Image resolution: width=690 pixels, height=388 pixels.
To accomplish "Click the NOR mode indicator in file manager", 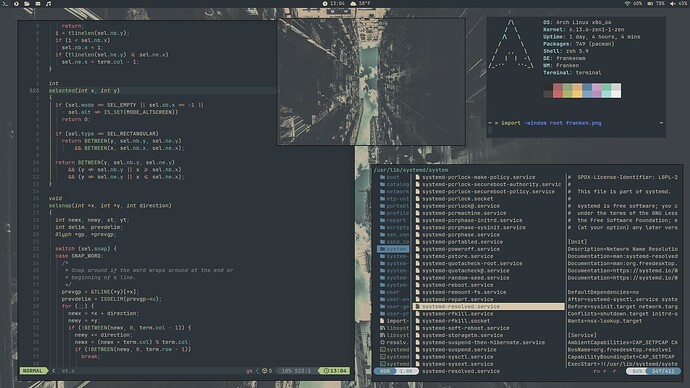I will pyautogui.click(x=385, y=371).
